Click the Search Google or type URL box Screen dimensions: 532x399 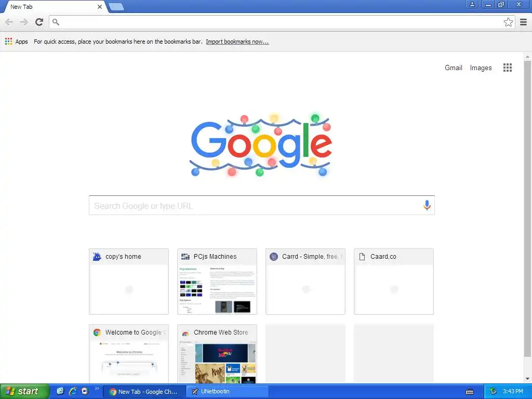262,205
